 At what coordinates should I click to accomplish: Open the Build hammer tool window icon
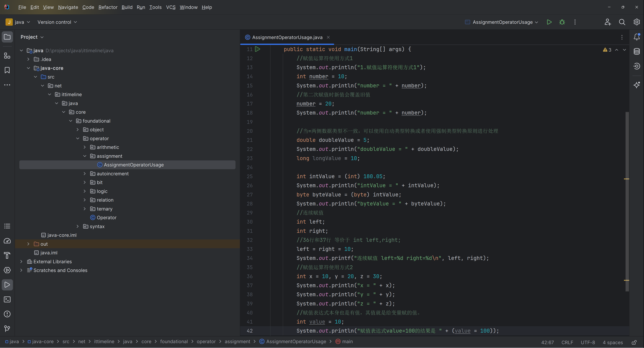[x=7, y=255]
